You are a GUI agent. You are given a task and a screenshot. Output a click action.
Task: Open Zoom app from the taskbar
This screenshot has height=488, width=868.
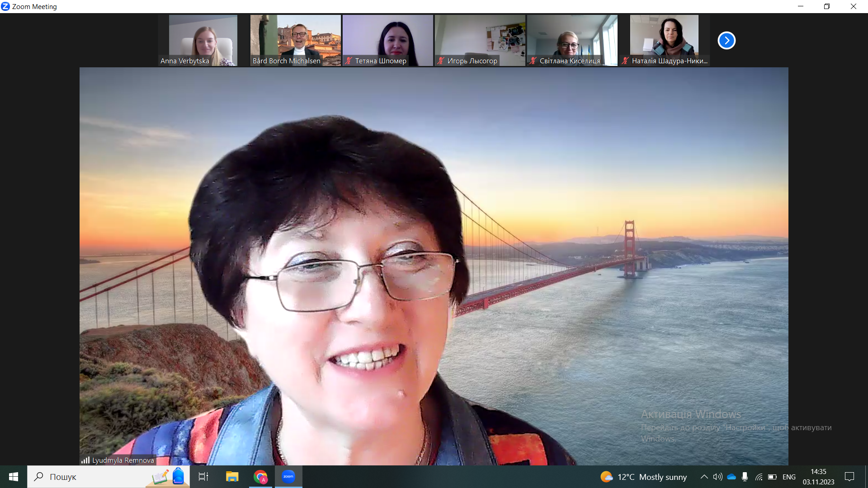[288, 477]
